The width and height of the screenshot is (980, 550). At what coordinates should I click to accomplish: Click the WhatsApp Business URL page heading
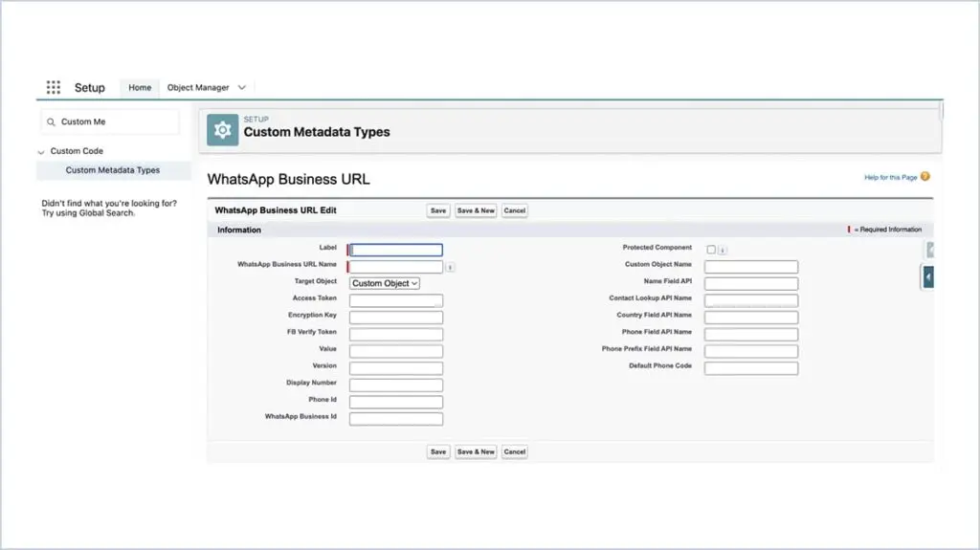pos(288,180)
